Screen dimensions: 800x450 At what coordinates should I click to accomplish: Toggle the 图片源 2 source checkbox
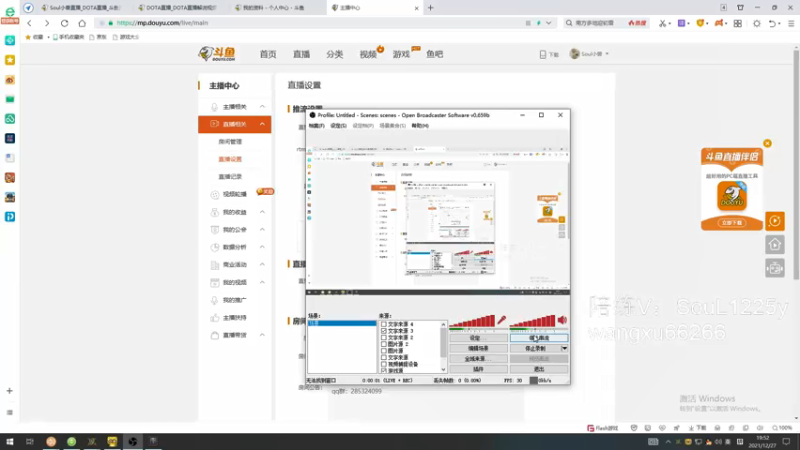(x=384, y=344)
